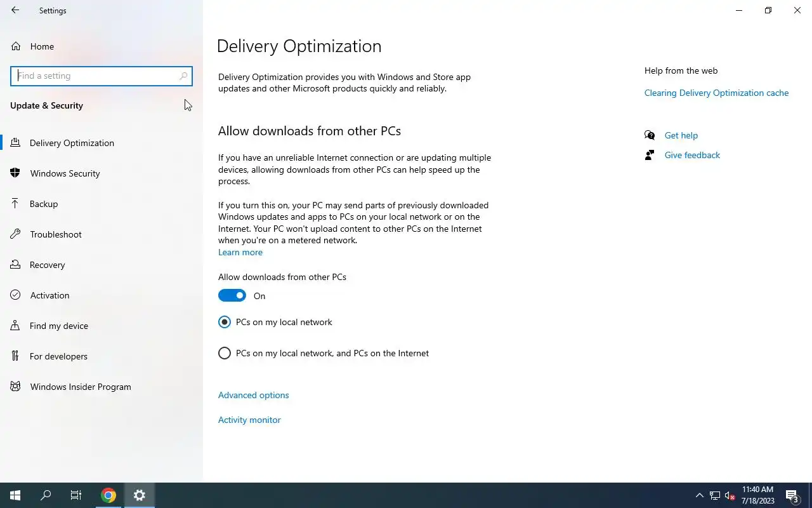Open the notification center icon
This screenshot has width=812, height=508.
[x=792, y=495]
